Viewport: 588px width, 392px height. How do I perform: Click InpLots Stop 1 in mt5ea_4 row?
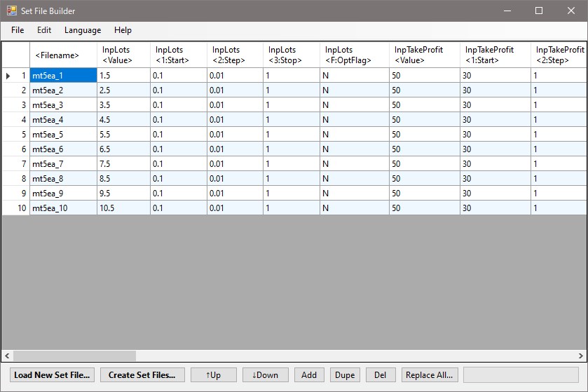pyautogui.click(x=292, y=120)
